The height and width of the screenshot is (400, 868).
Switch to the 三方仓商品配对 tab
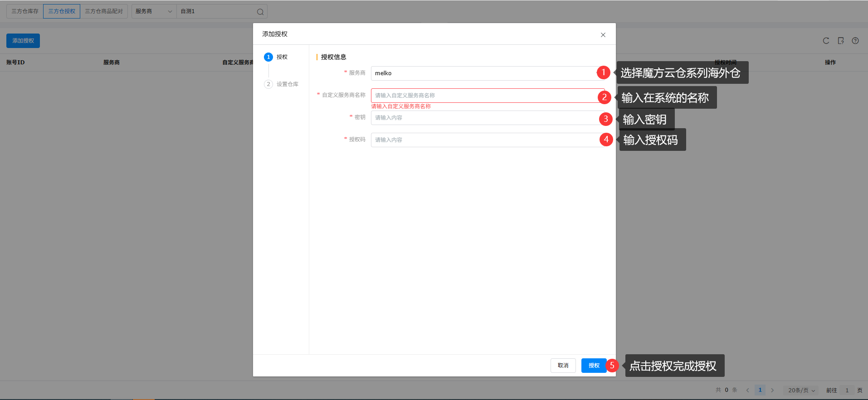(x=104, y=11)
